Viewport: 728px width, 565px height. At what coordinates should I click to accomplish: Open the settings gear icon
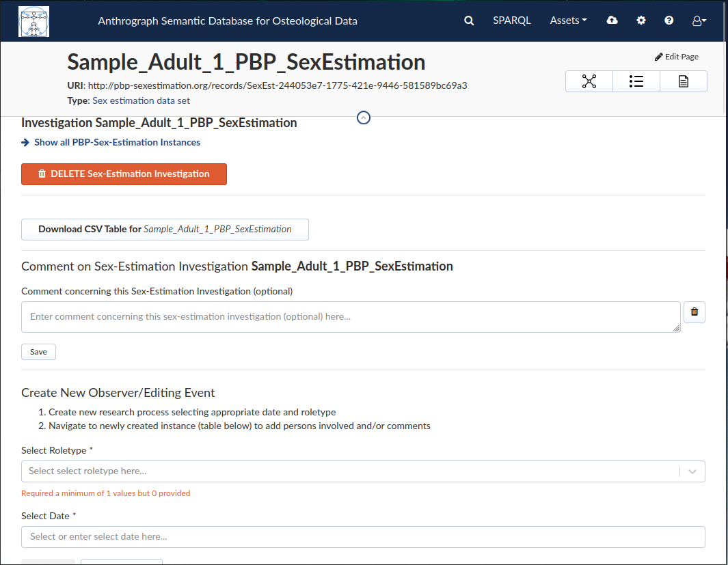pos(641,20)
